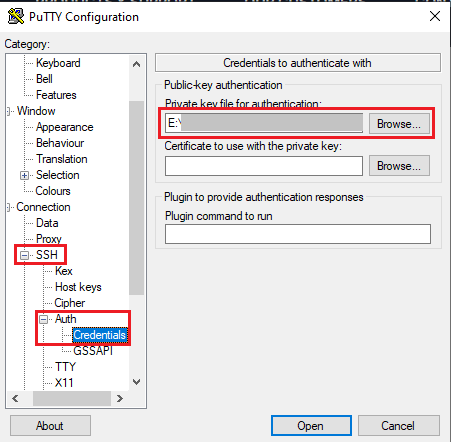451x442 pixels.
Task: Select the GSSAPI category
Action: (x=93, y=351)
